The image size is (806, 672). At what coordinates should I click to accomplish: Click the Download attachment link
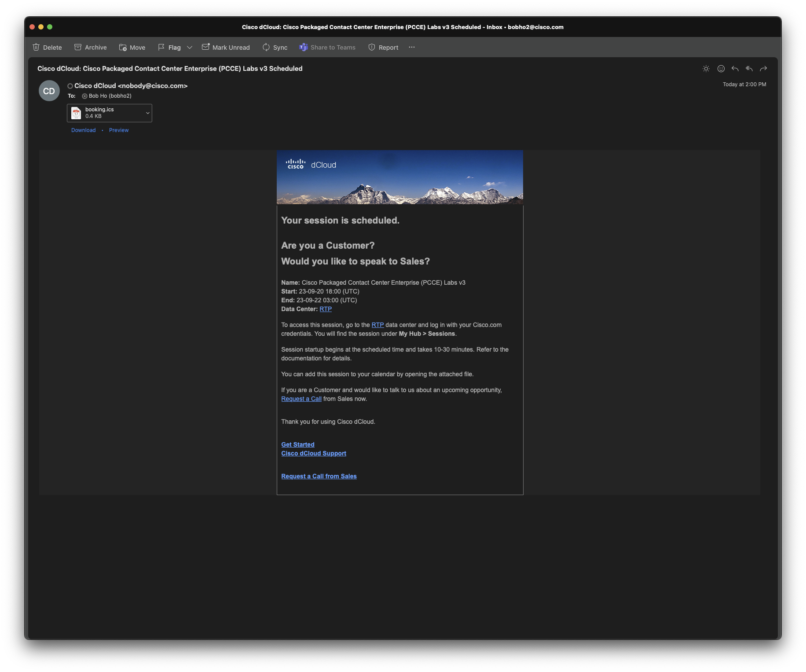(x=84, y=130)
